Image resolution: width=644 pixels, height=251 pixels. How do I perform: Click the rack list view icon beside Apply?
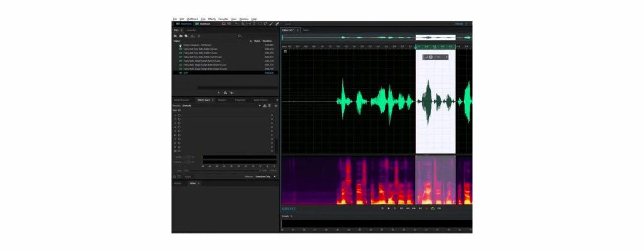click(x=179, y=177)
